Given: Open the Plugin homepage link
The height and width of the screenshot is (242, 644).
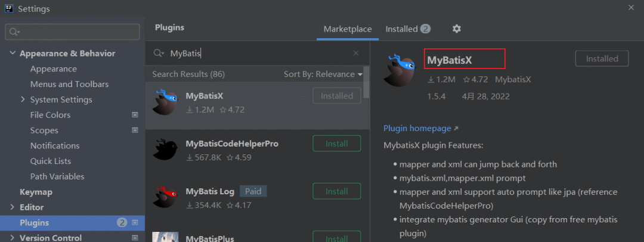Looking at the screenshot, I should 421,128.
